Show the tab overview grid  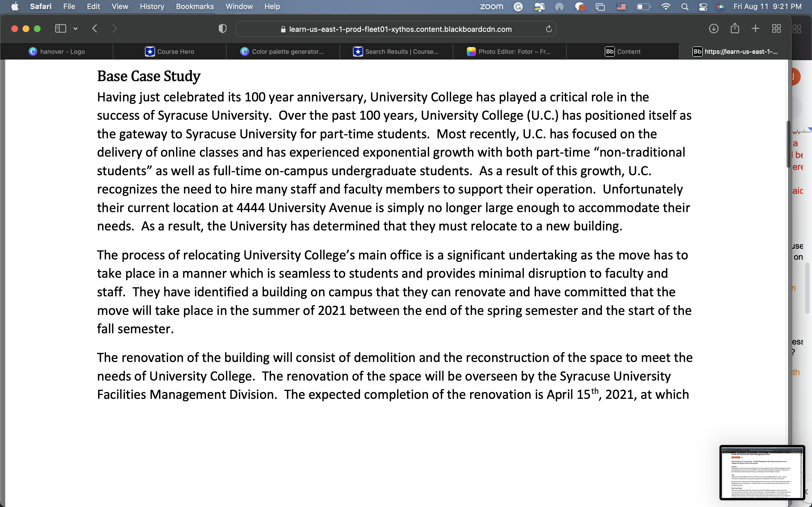[x=776, y=28]
